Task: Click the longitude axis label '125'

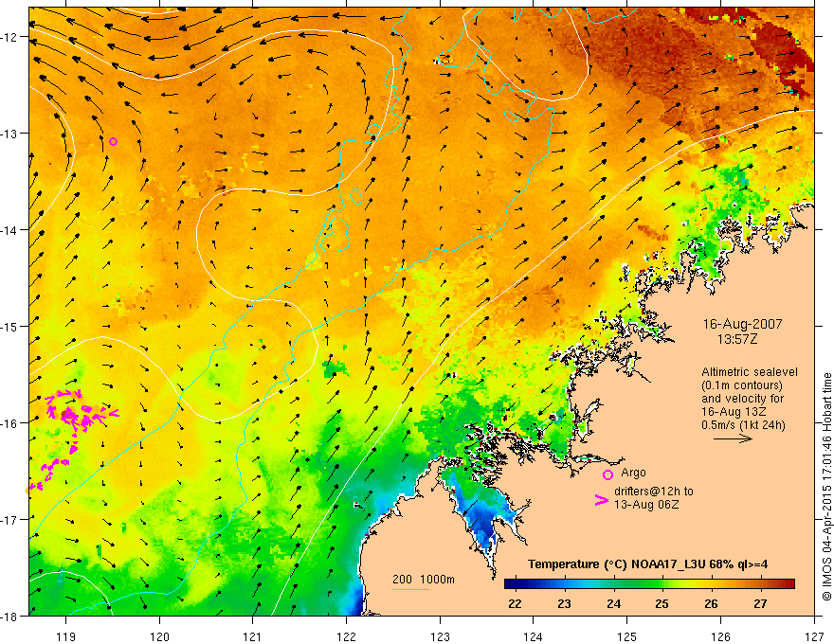Action: (x=627, y=636)
